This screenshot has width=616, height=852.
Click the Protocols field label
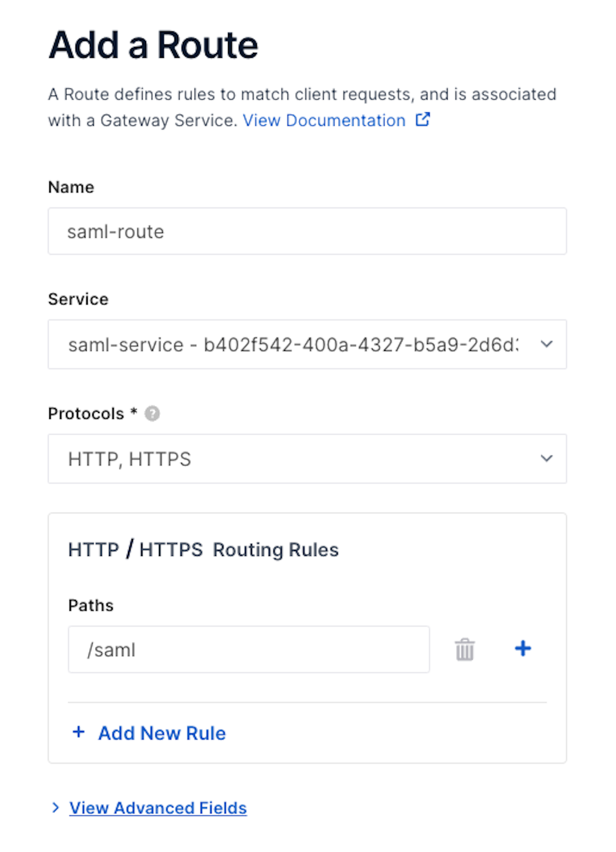(x=86, y=413)
